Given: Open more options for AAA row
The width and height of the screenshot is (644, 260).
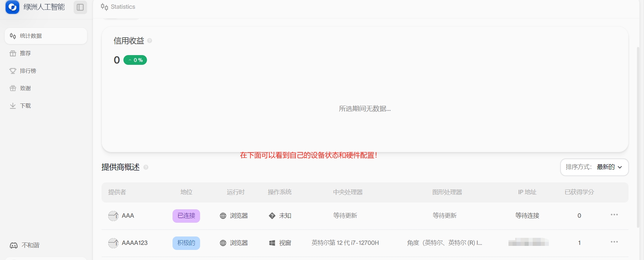Looking at the screenshot, I should tap(614, 215).
